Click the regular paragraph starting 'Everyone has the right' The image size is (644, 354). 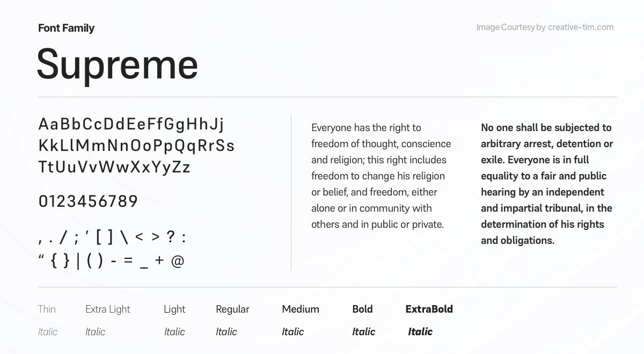click(381, 176)
